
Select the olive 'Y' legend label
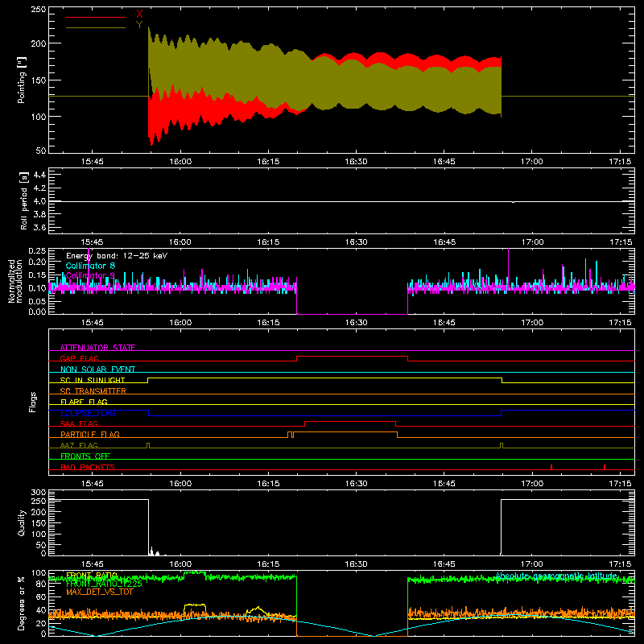(x=139, y=25)
